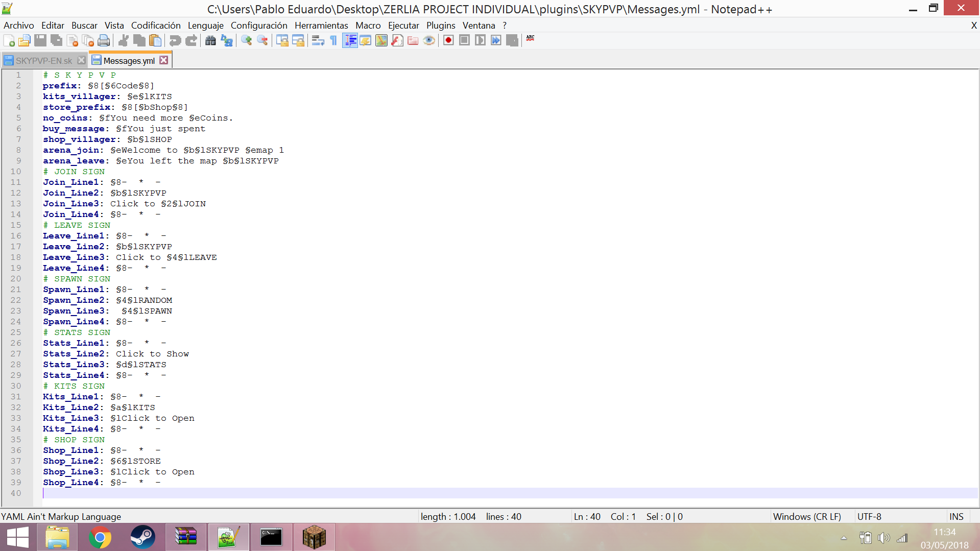The image size is (980, 551).
Task: Close the Messages.yml tab
Action: coord(163,60)
